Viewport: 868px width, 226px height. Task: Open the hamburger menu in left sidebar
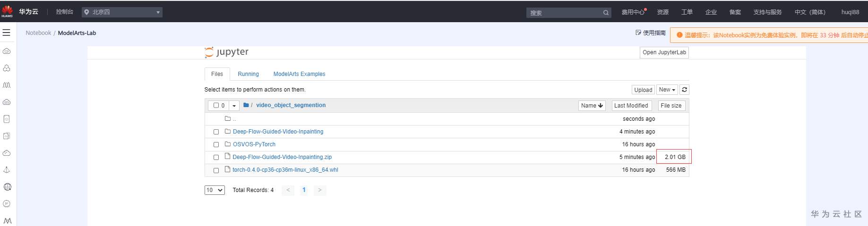[x=7, y=33]
